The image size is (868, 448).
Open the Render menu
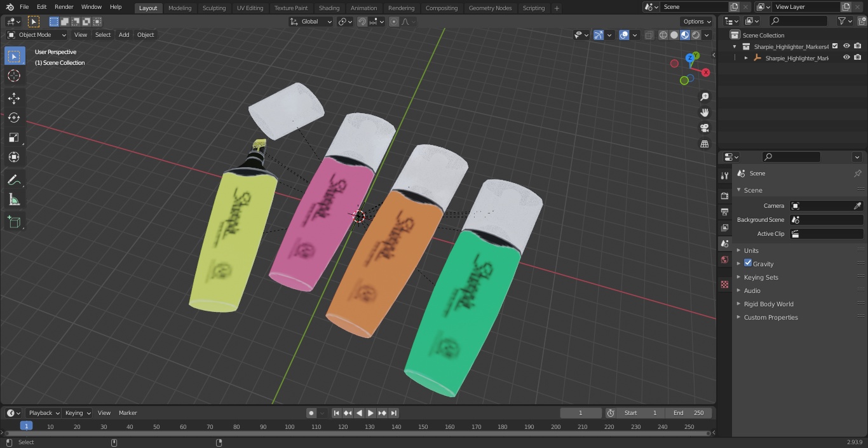pos(64,7)
